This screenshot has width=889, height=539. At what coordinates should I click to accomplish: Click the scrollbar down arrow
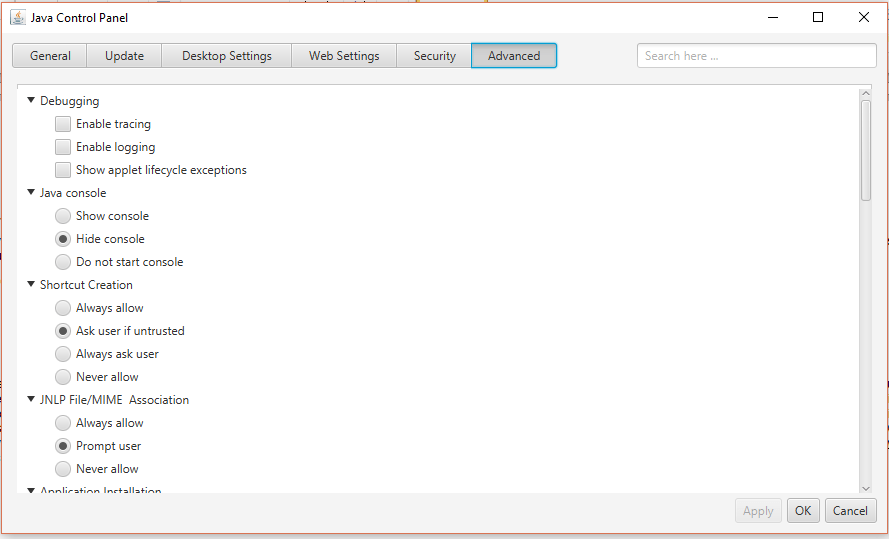[866, 488]
